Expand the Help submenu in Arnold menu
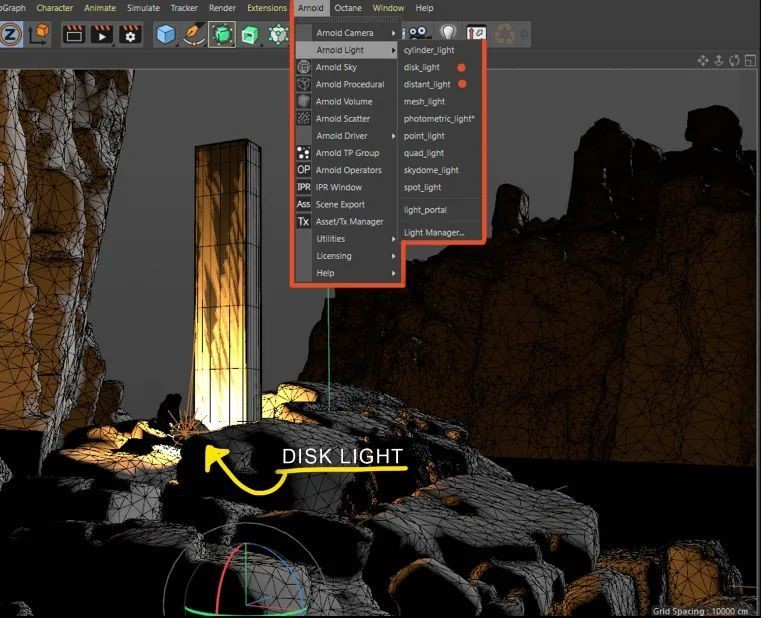Image resolution: width=761 pixels, height=618 pixels. click(347, 273)
